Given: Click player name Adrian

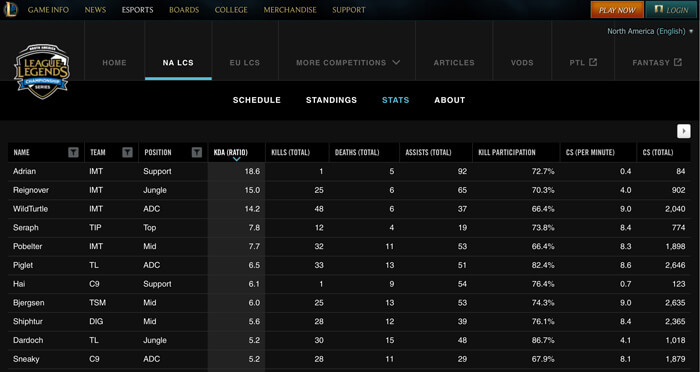Looking at the screenshot, I should click(x=25, y=171).
